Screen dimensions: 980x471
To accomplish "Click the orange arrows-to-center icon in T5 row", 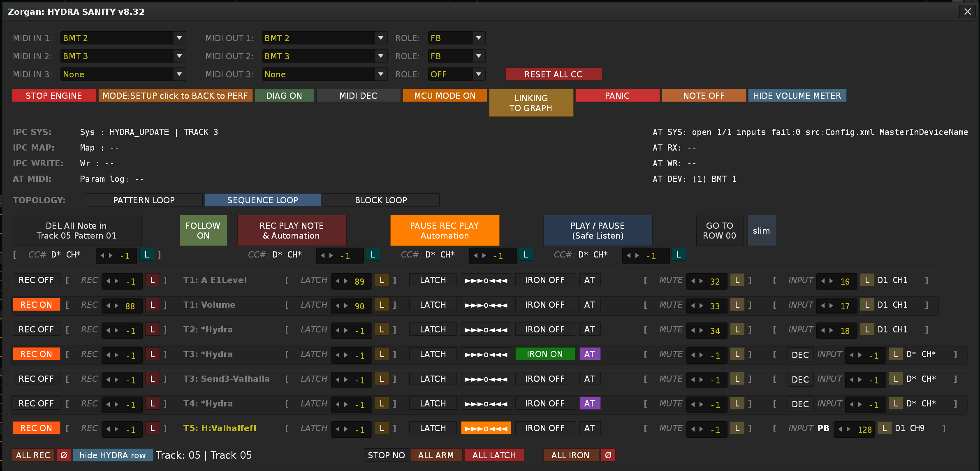I will click(x=486, y=428).
